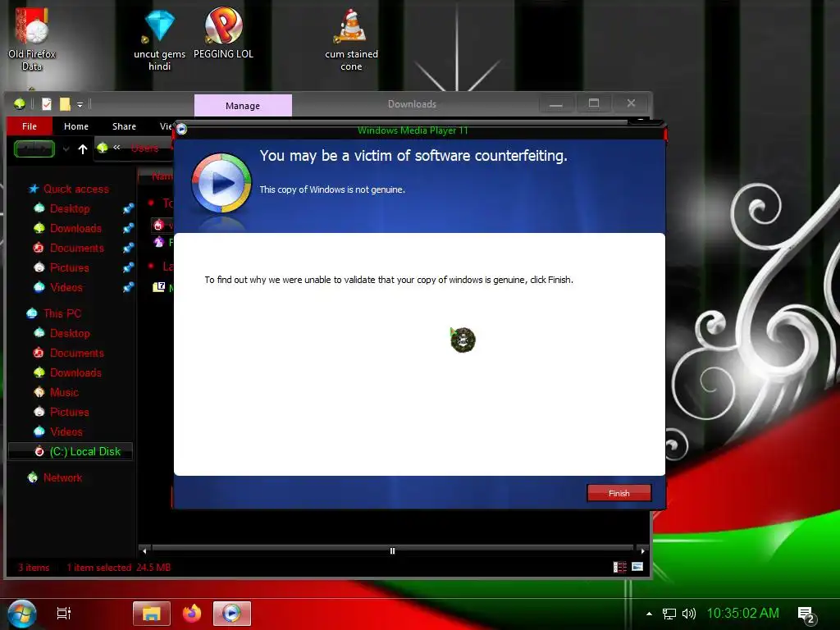Select Quick access in the sidebar
The width and height of the screenshot is (840, 630).
click(76, 189)
